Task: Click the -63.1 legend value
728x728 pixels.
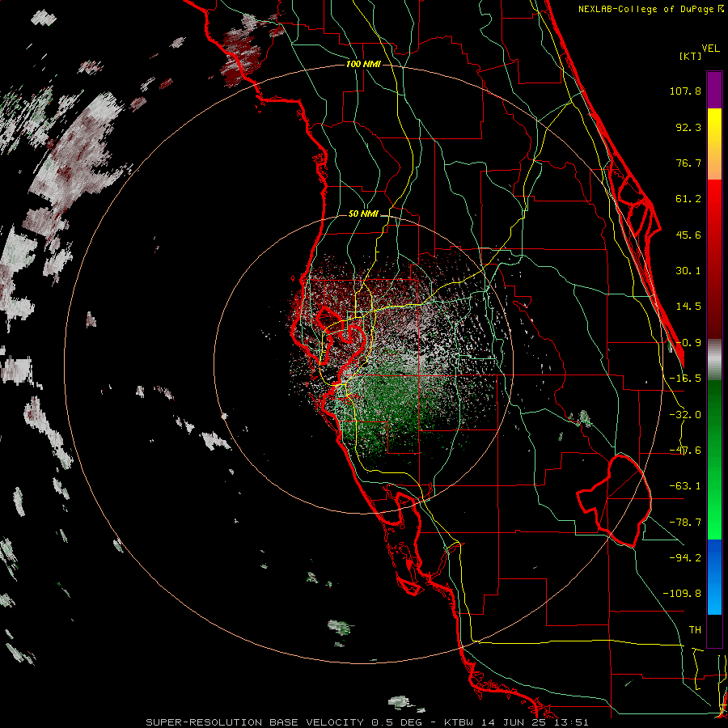Action: [685, 486]
